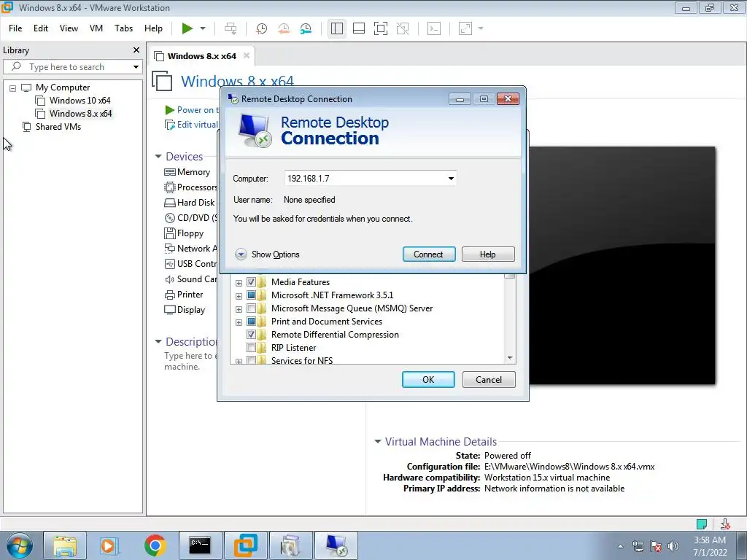Open the Tabs menu
Screen dimensions: 747x560
(123, 28)
